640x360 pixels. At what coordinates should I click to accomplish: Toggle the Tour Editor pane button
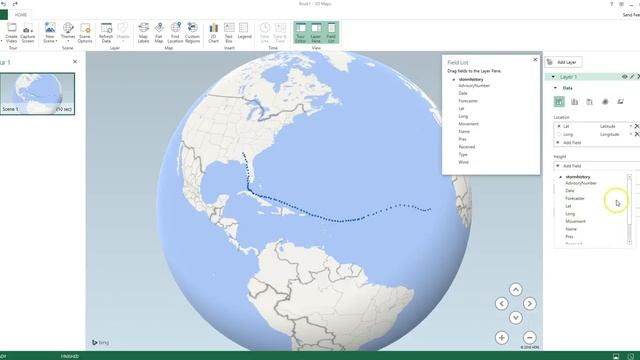point(300,33)
